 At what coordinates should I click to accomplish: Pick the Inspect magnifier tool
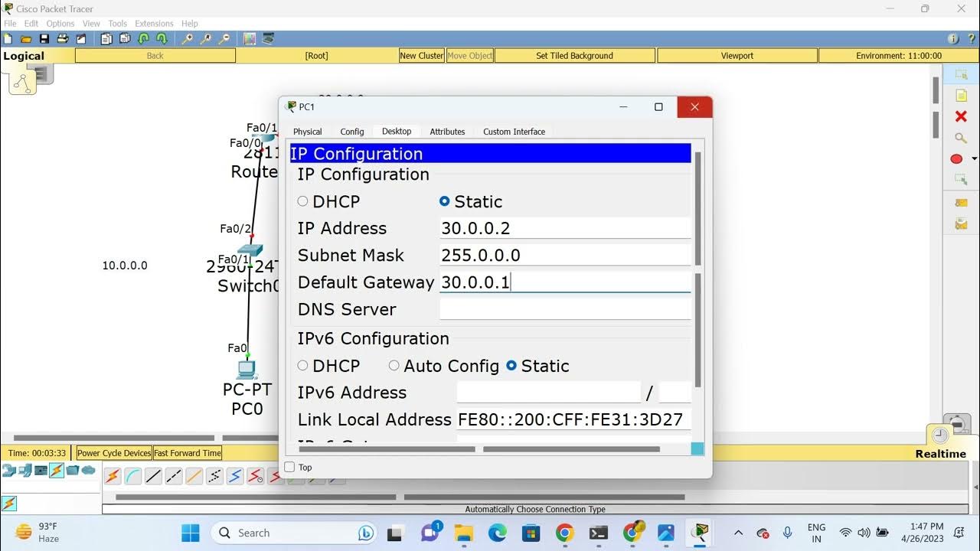click(x=961, y=138)
